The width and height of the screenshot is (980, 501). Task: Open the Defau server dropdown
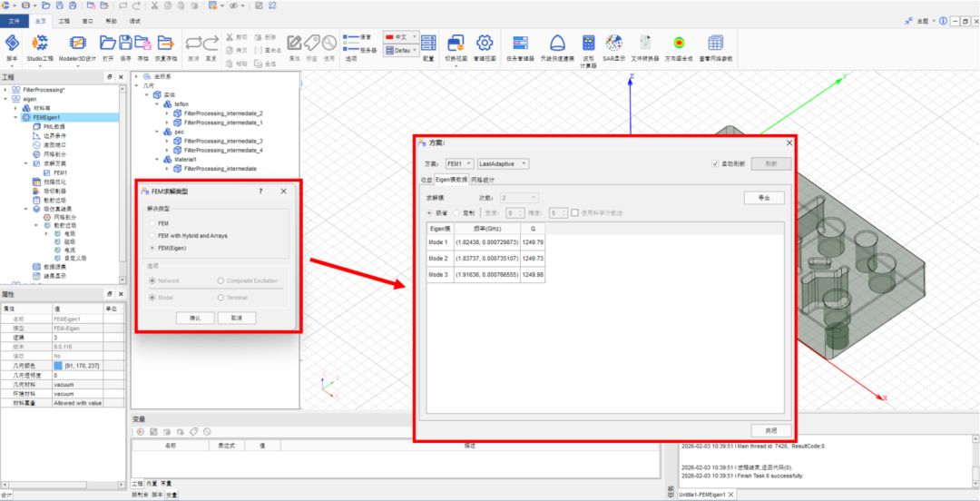(401, 50)
